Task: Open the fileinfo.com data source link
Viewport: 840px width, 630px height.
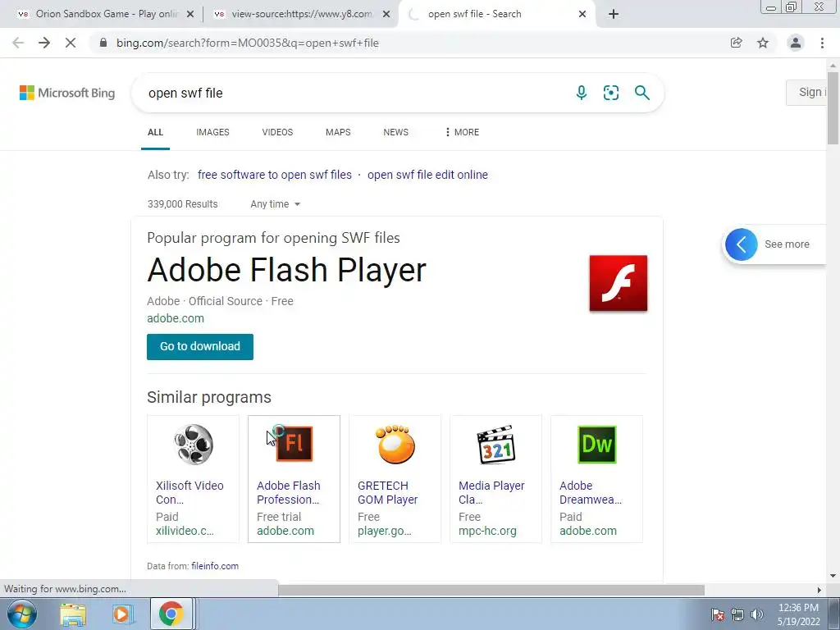Action: coord(215,566)
